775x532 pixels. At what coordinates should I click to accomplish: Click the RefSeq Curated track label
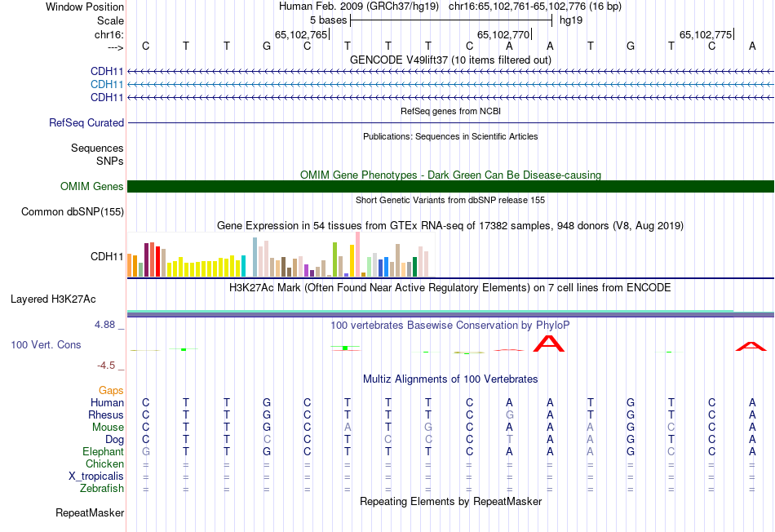(x=86, y=122)
